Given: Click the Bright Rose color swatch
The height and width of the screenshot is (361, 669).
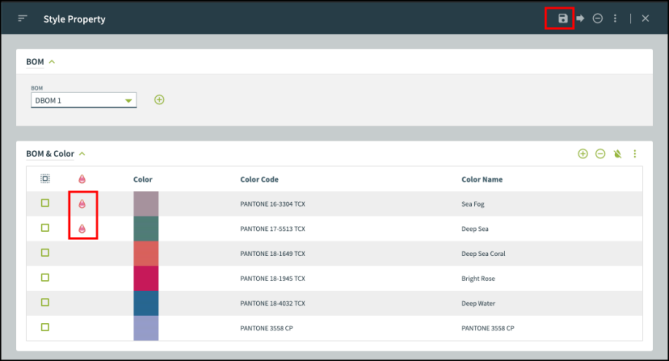Looking at the screenshot, I should pos(146,278).
